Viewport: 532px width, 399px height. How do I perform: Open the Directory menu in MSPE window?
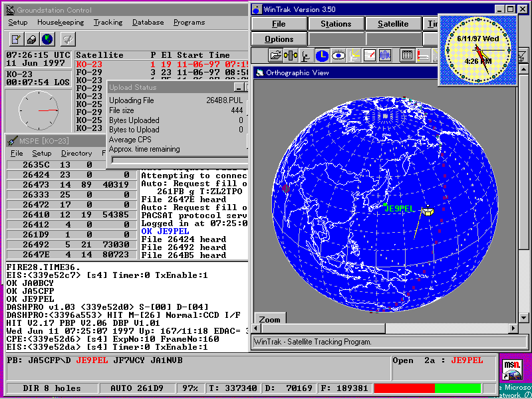coord(76,153)
